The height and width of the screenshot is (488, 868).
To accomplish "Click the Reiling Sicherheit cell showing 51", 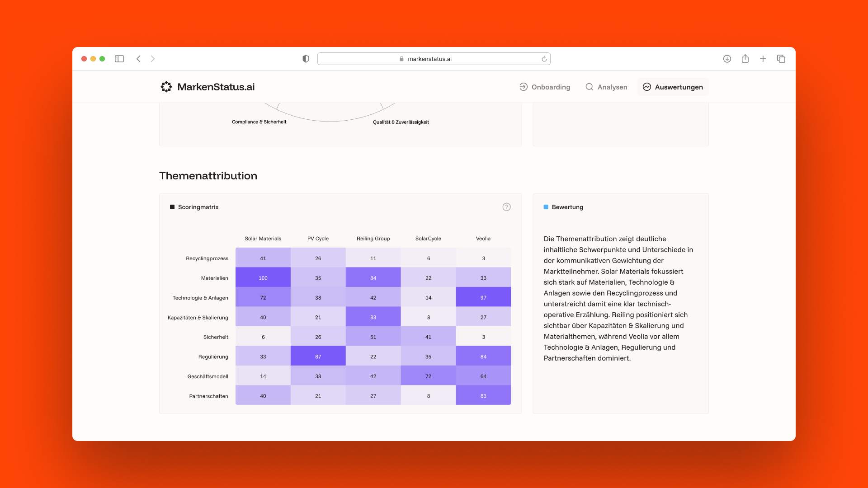I will point(373,337).
